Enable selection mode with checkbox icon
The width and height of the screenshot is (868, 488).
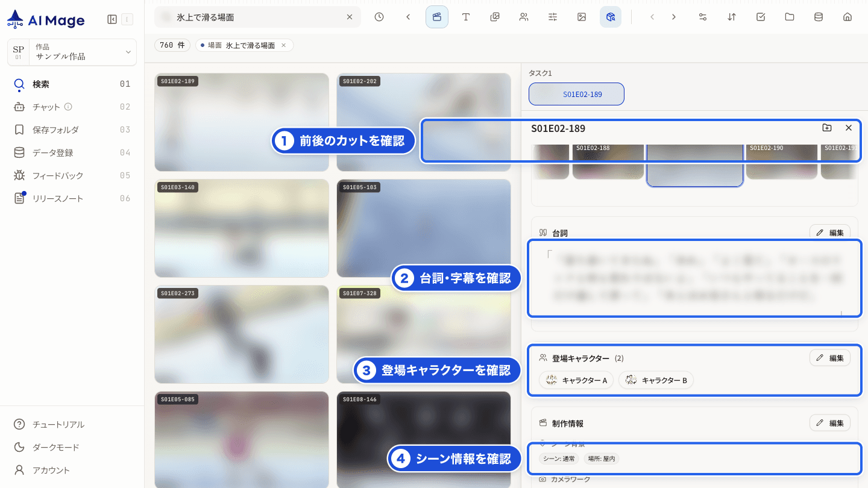pos(761,17)
